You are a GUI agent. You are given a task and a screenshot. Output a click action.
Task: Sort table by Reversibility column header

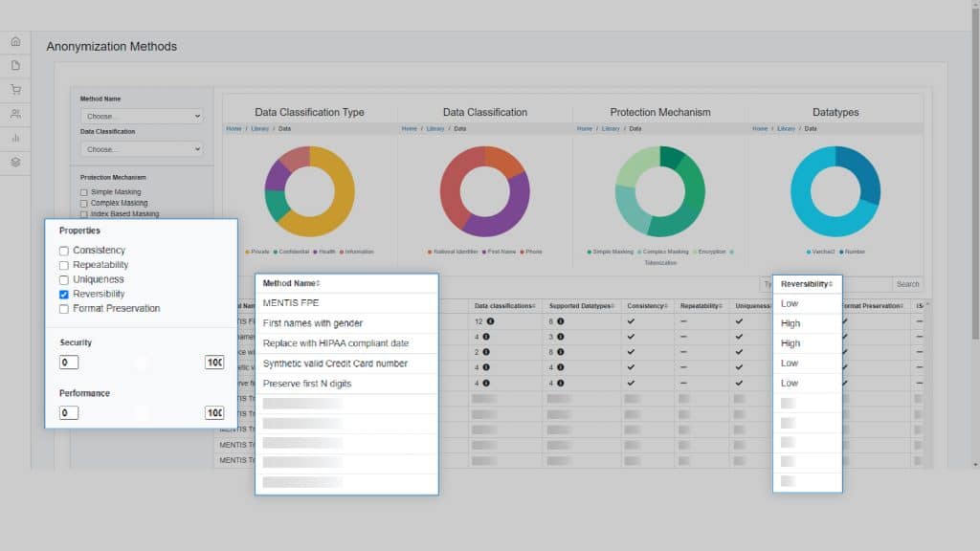click(806, 284)
